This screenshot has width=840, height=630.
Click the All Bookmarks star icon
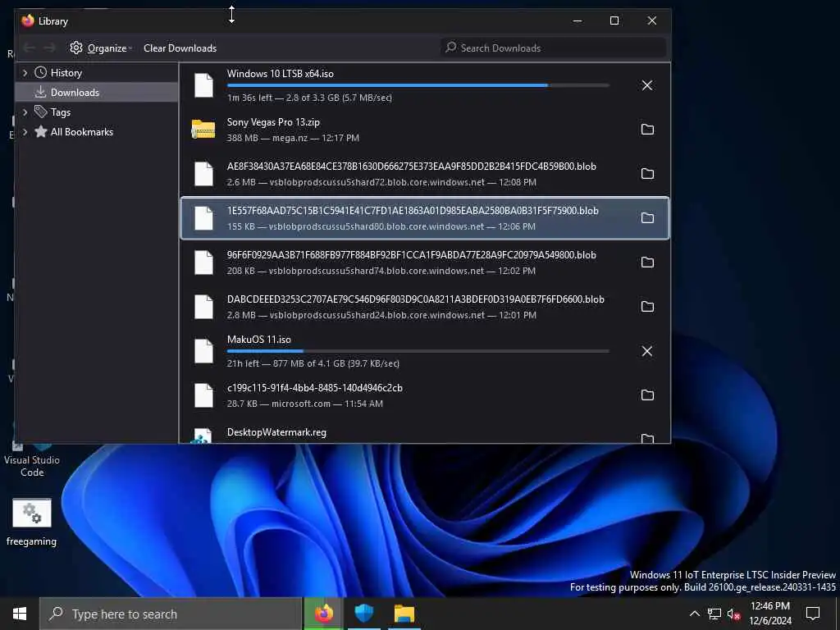point(41,131)
